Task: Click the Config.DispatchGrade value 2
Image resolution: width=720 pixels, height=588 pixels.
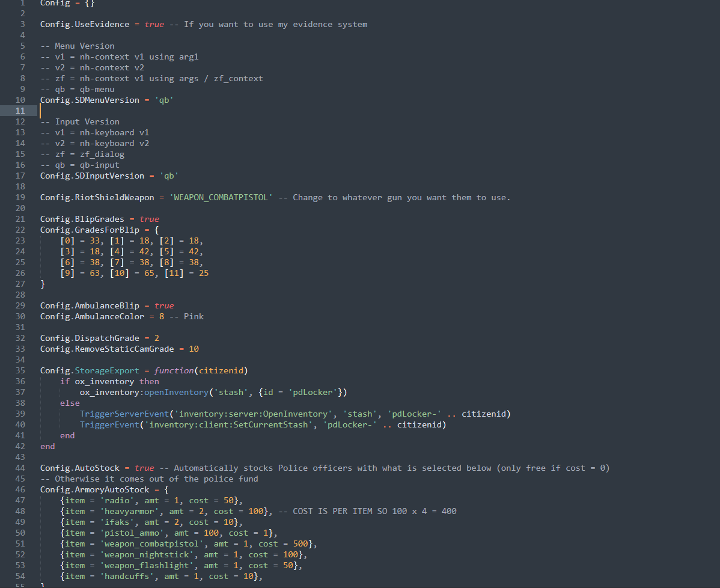Action: point(156,338)
